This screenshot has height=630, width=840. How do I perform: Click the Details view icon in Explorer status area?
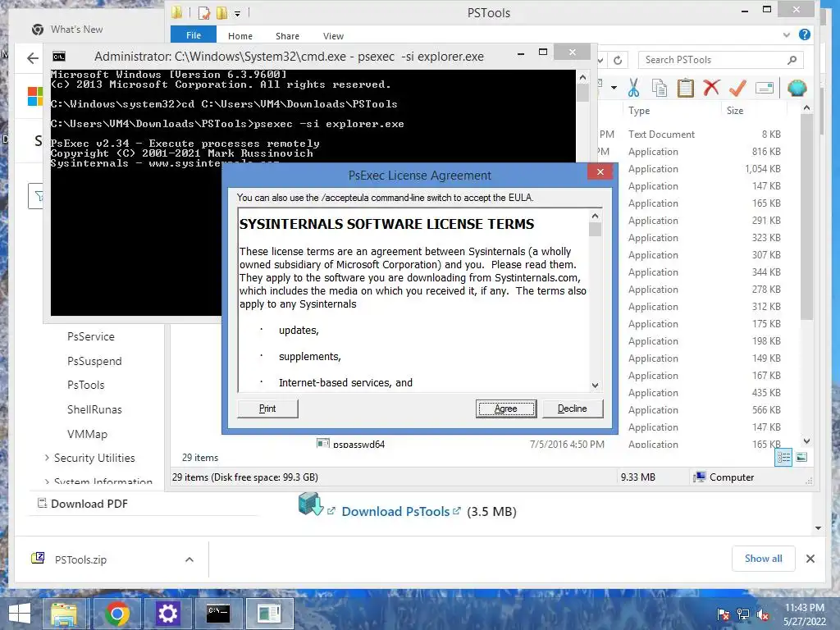tap(783, 458)
